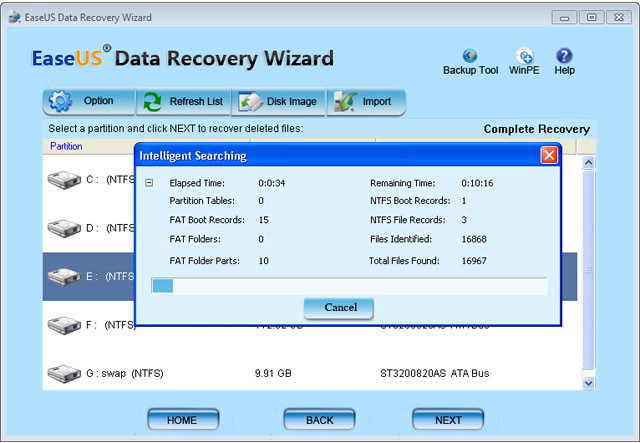Click the EaseUS app icon in title bar

[15, 17]
